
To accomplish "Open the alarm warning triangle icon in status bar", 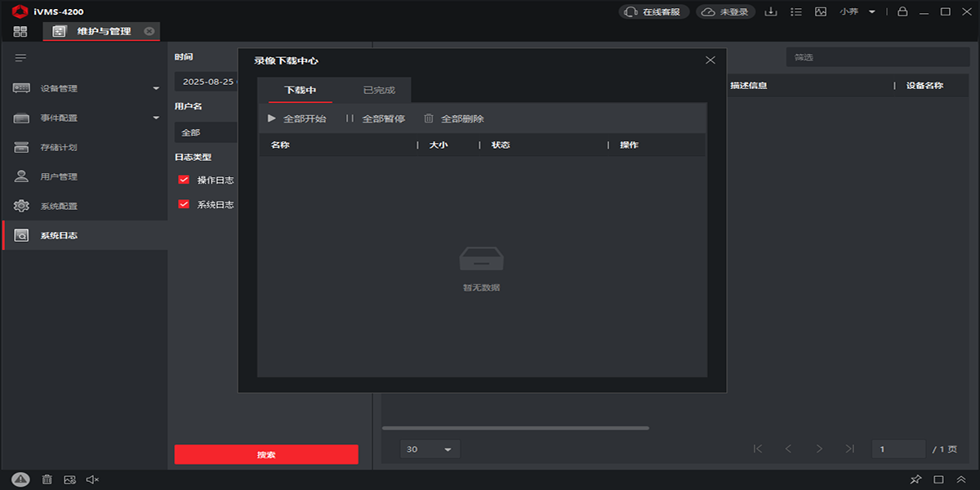I will click(x=21, y=479).
